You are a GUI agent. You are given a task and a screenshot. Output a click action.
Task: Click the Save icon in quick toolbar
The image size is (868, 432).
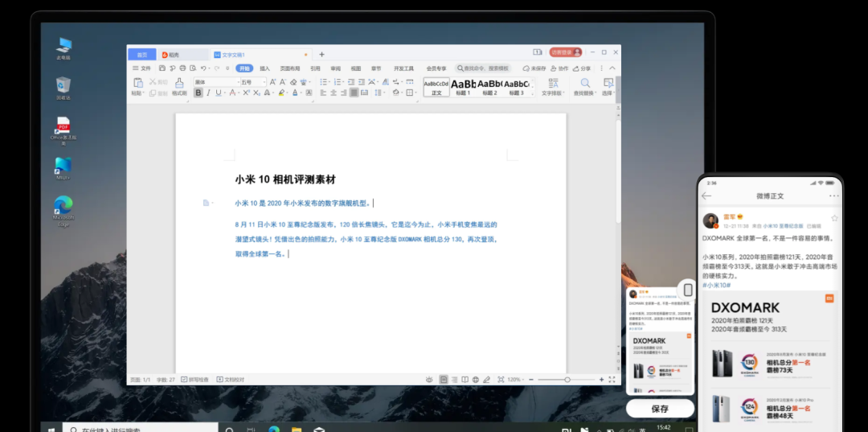162,68
